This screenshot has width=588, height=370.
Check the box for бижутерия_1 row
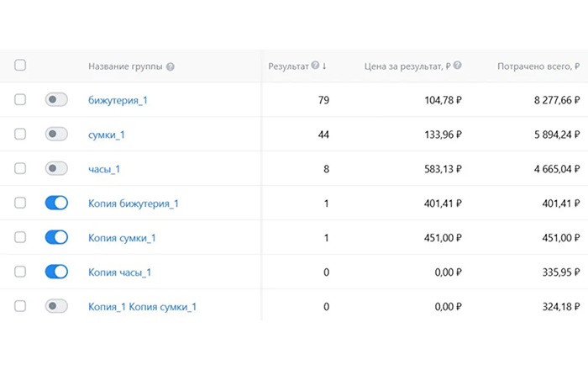[x=20, y=100]
